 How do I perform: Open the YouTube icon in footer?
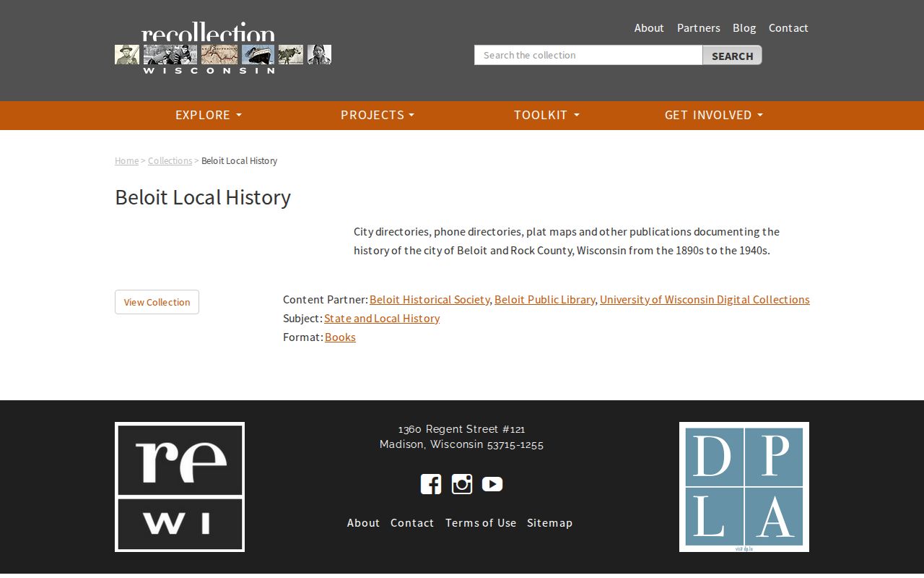pos(492,484)
